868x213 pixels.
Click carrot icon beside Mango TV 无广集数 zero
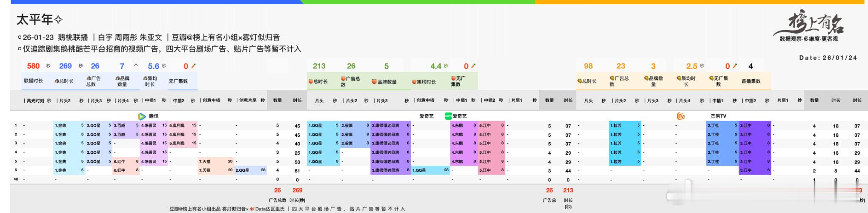pos(735,66)
